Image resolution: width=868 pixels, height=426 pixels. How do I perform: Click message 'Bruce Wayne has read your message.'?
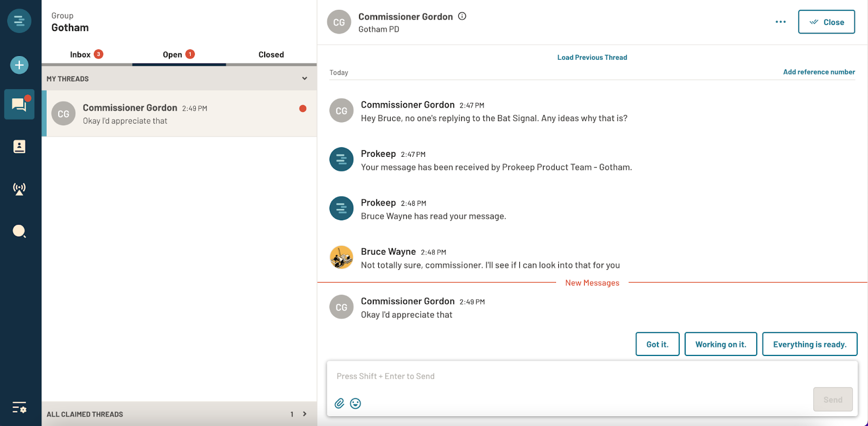(433, 216)
